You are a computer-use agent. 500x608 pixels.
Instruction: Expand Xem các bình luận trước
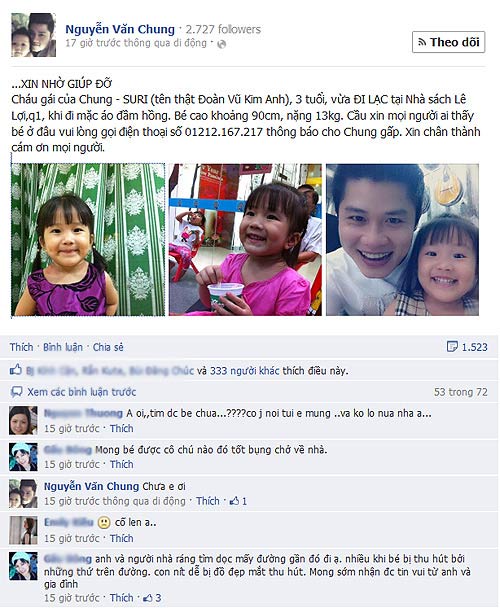81,392
